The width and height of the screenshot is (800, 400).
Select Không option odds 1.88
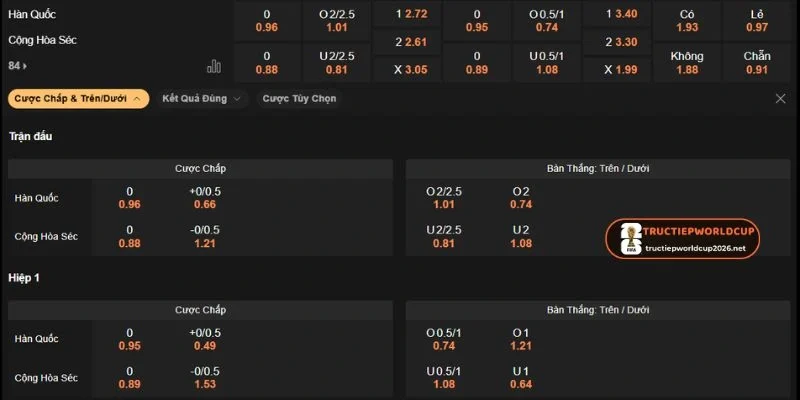(687, 62)
